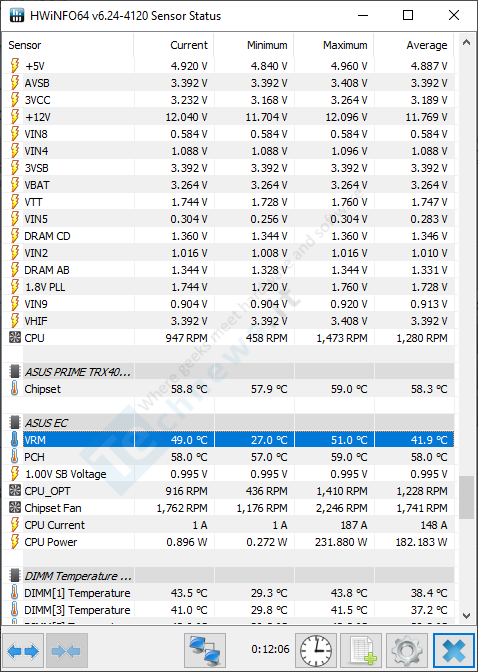This screenshot has height=672, width=478.
Task: Select the highlighted VRM sensor row
Action: 228,440
